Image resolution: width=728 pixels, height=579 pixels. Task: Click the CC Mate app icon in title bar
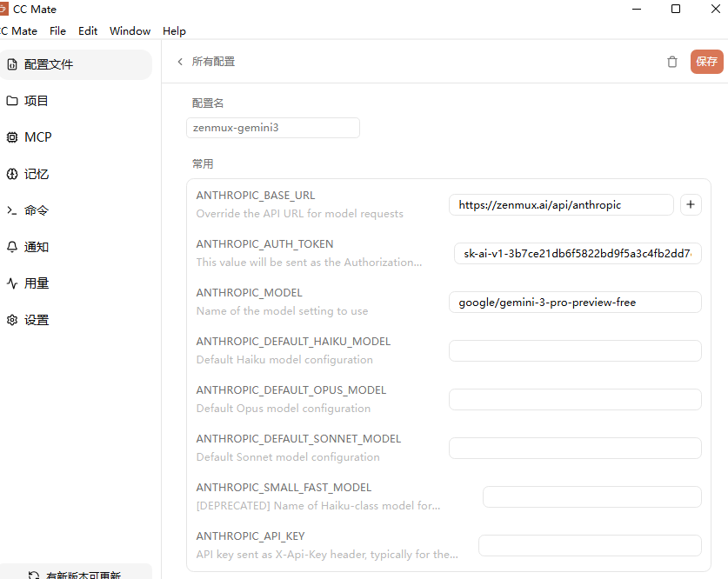[x=10, y=9]
